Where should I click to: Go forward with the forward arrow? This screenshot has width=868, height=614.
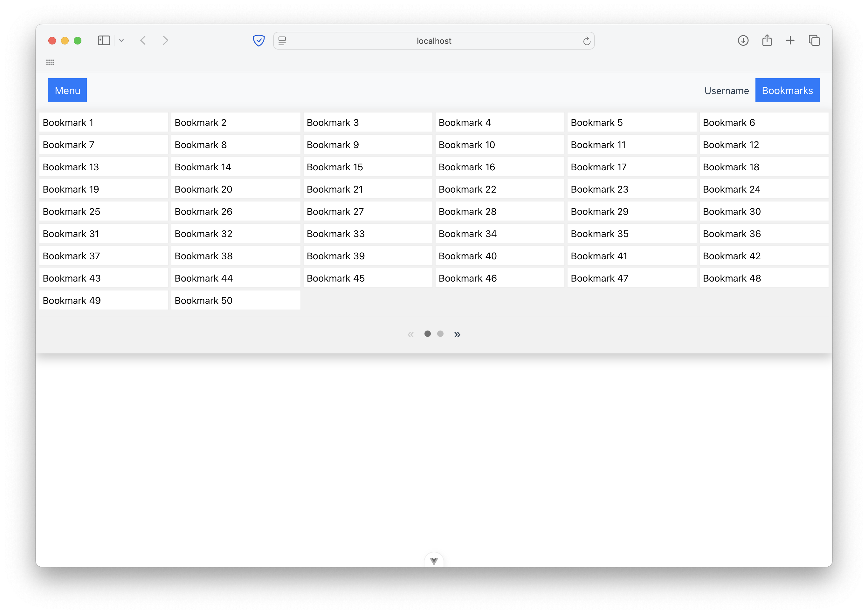click(165, 40)
